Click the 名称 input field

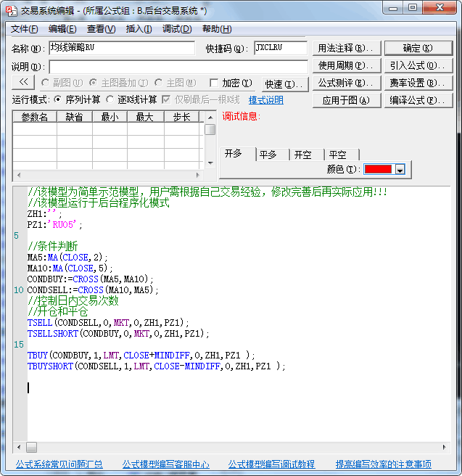[122, 48]
